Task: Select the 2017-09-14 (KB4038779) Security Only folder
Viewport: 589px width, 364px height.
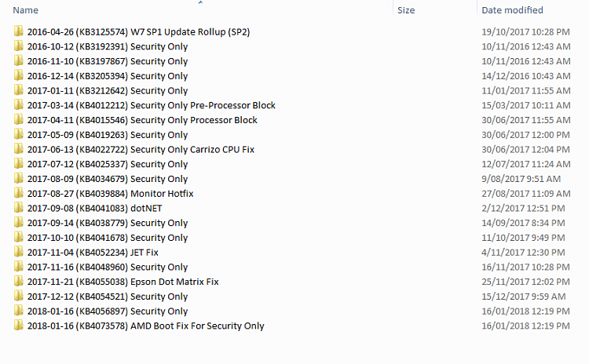Action: [x=107, y=223]
